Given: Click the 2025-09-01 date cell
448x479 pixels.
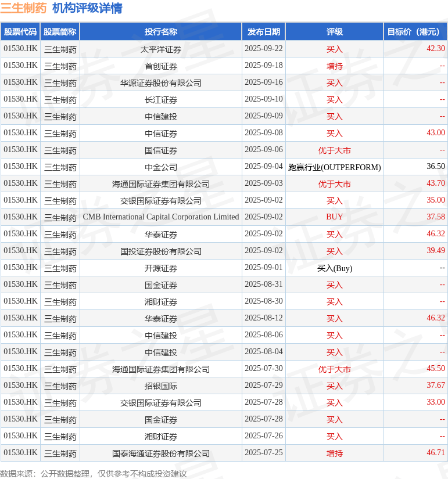Looking at the screenshot, I should point(264,268).
